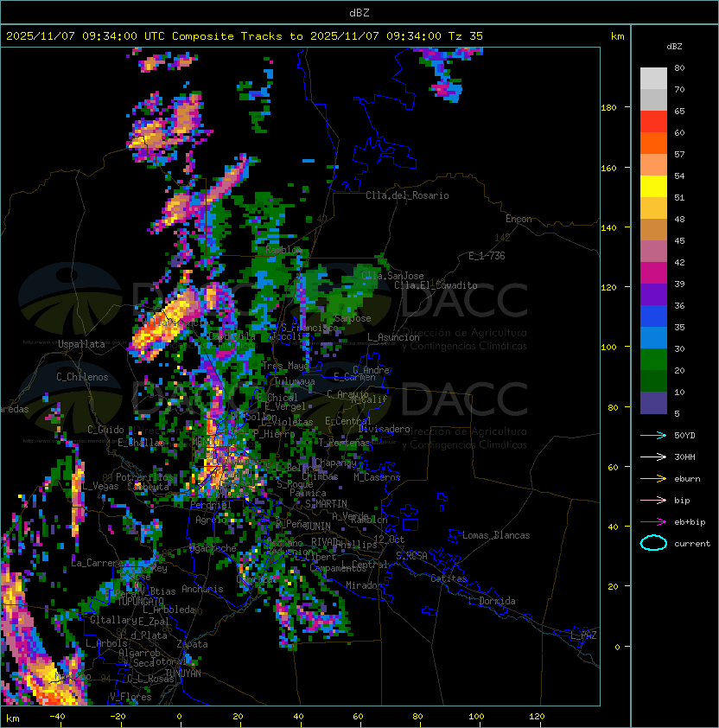Click the 'Tulumaya' map label

point(295,381)
